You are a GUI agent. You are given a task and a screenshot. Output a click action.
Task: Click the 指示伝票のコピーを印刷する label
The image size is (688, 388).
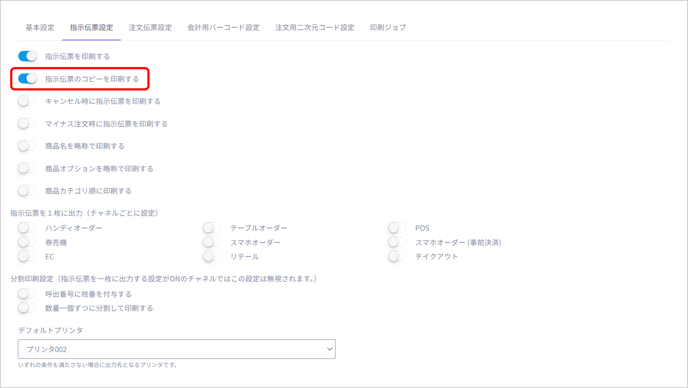click(92, 79)
